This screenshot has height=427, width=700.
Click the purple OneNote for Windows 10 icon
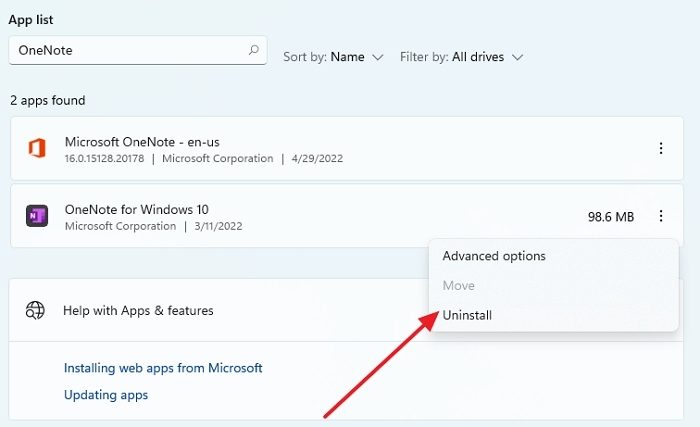[37, 215]
